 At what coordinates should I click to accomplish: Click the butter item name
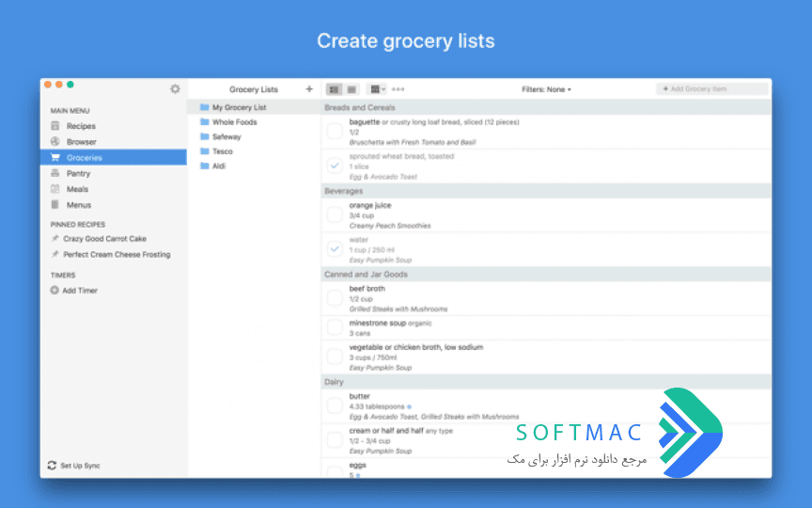(359, 396)
